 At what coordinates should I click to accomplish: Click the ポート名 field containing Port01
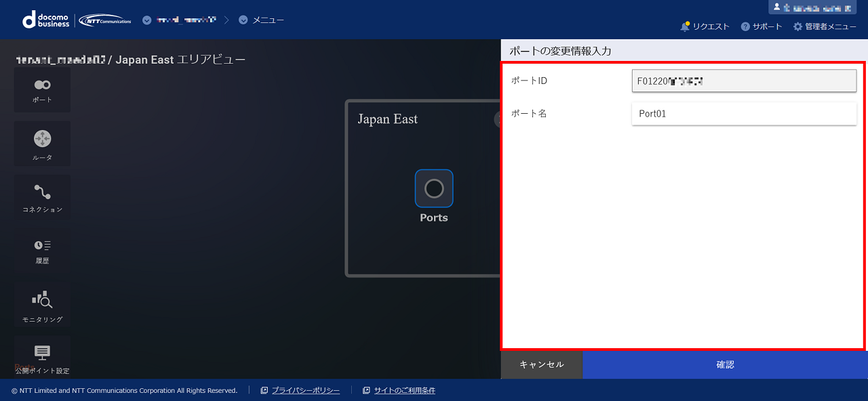744,114
